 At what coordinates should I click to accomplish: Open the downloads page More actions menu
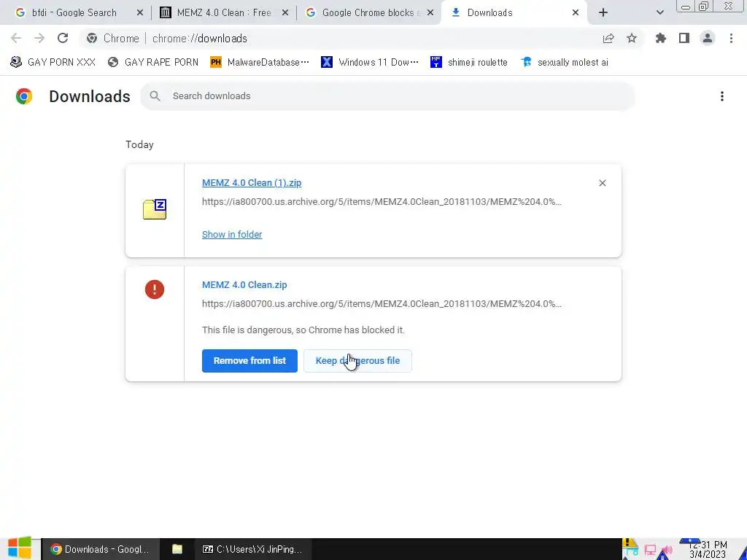722,96
